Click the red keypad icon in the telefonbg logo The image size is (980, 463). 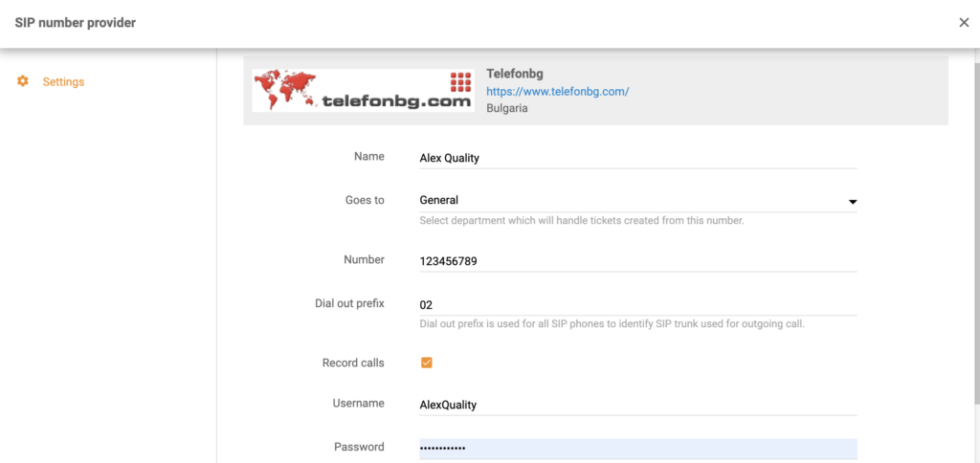coord(460,81)
